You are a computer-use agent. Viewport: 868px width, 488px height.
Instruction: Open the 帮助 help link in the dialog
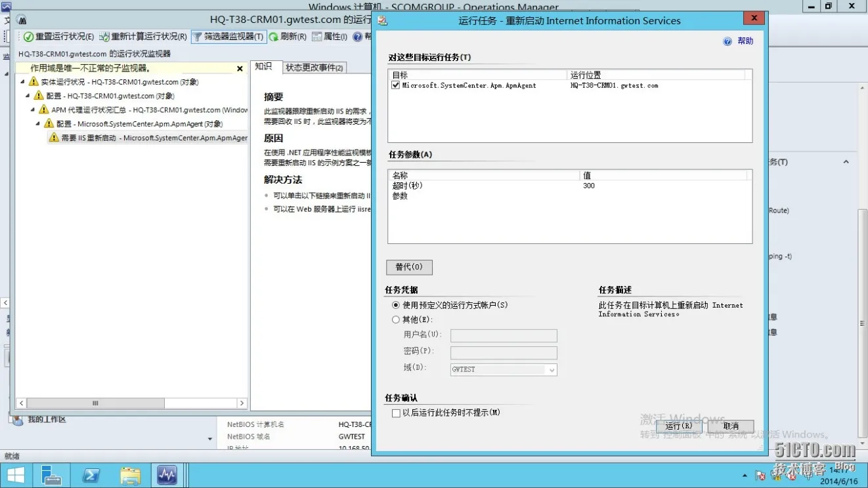click(x=745, y=41)
